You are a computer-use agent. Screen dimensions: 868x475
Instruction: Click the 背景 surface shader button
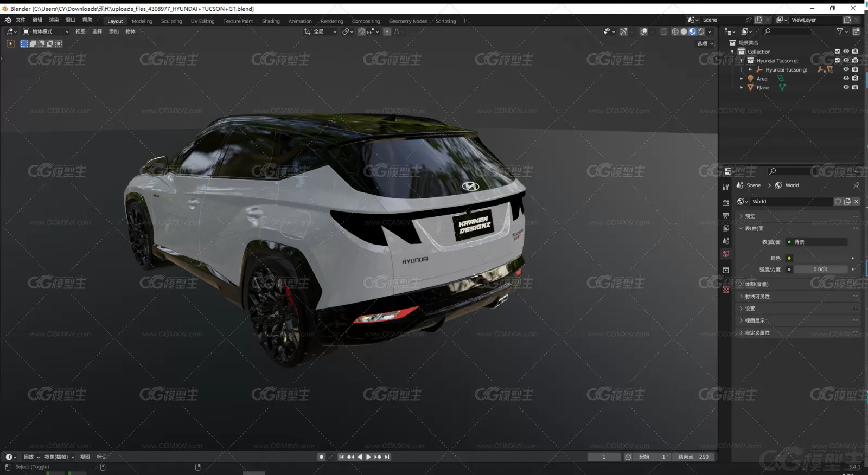(x=816, y=242)
